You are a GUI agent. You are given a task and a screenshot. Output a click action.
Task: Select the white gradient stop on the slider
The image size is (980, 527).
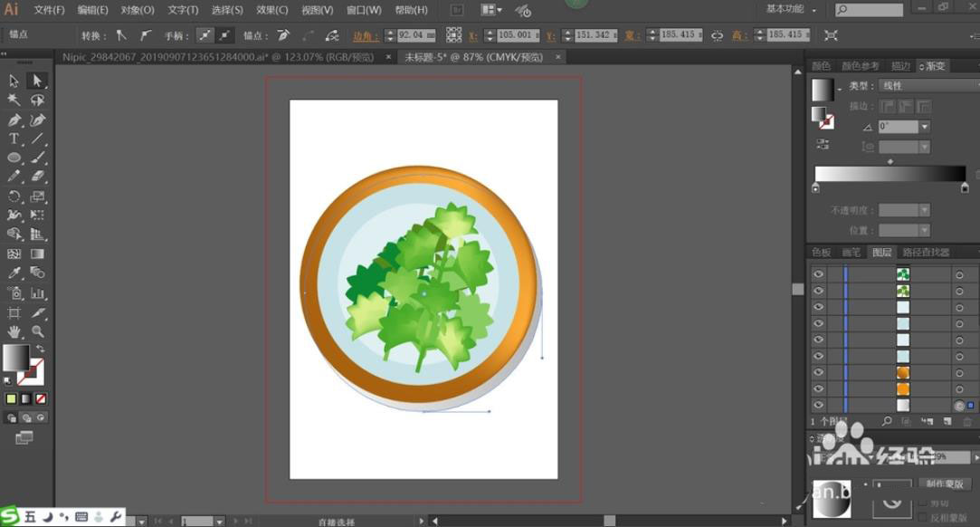click(x=815, y=187)
